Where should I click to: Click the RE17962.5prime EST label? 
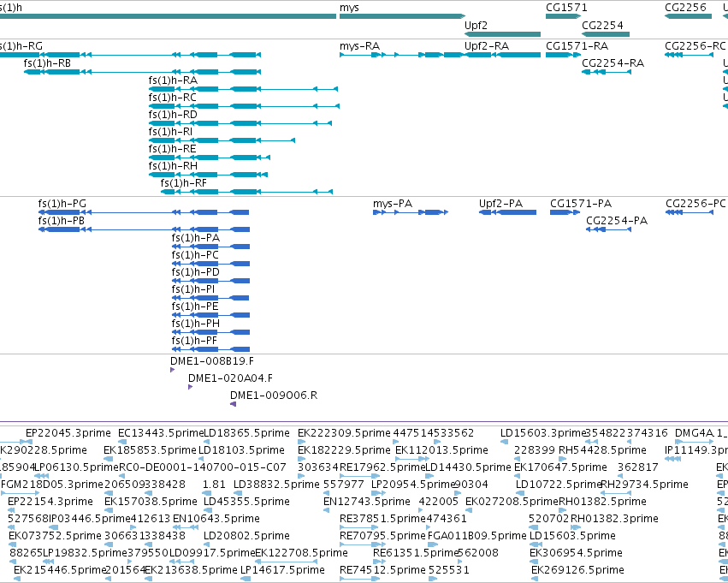pos(382,467)
